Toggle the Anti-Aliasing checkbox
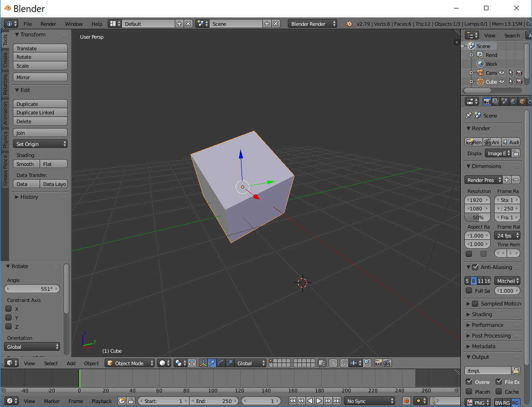Screen dimensions: 532x407 click(x=476, y=267)
